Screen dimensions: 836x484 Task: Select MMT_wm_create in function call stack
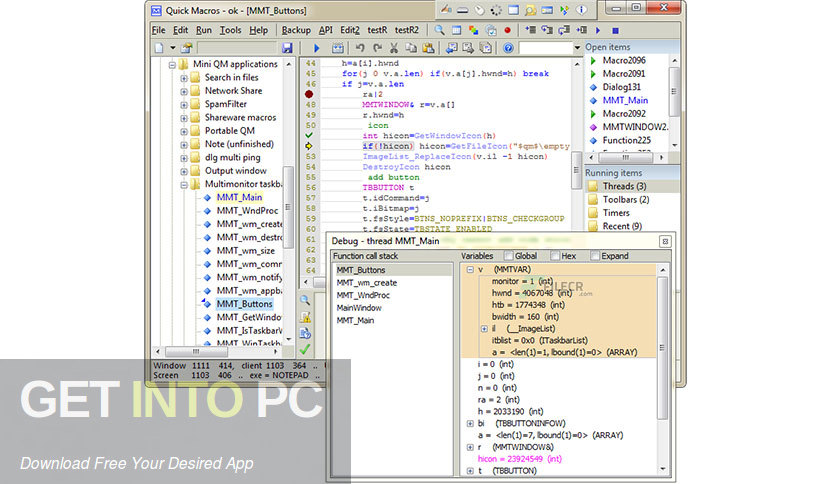(x=367, y=283)
